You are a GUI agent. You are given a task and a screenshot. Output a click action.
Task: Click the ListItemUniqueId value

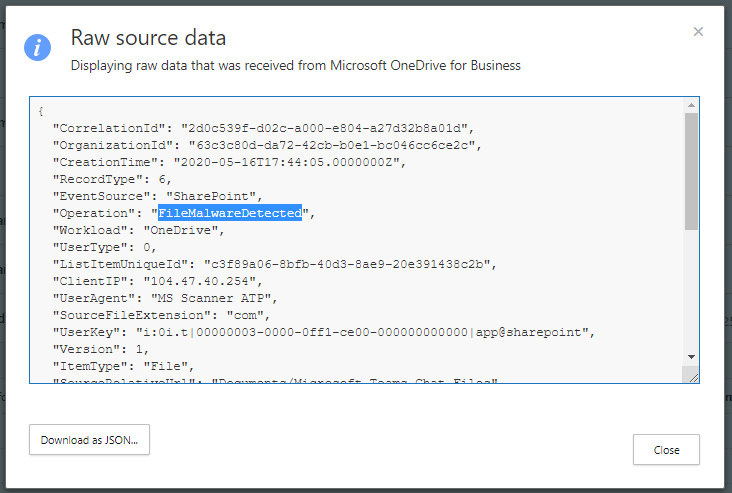click(x=345, y=264)
